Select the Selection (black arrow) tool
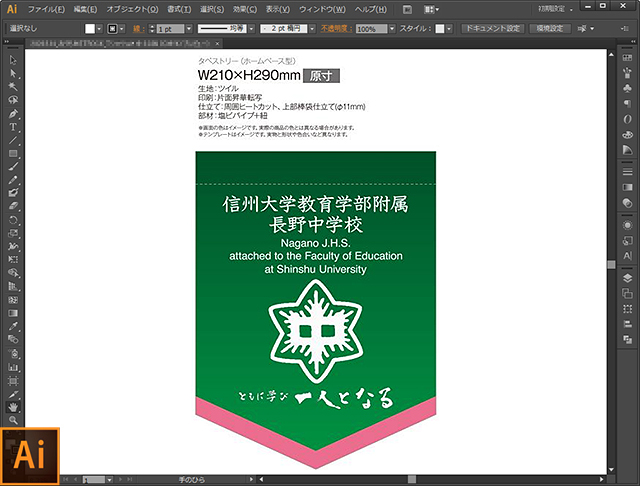This screenshot has width=640, height=486. [13, 60]
